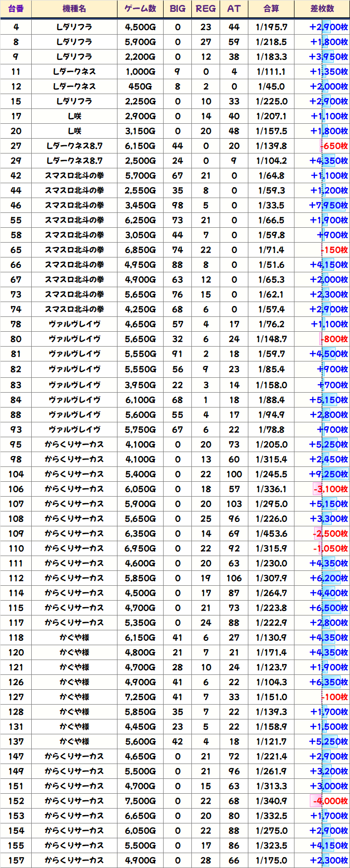
Task: Click "L咲" in machine 17's row
Action: [74, 116]
